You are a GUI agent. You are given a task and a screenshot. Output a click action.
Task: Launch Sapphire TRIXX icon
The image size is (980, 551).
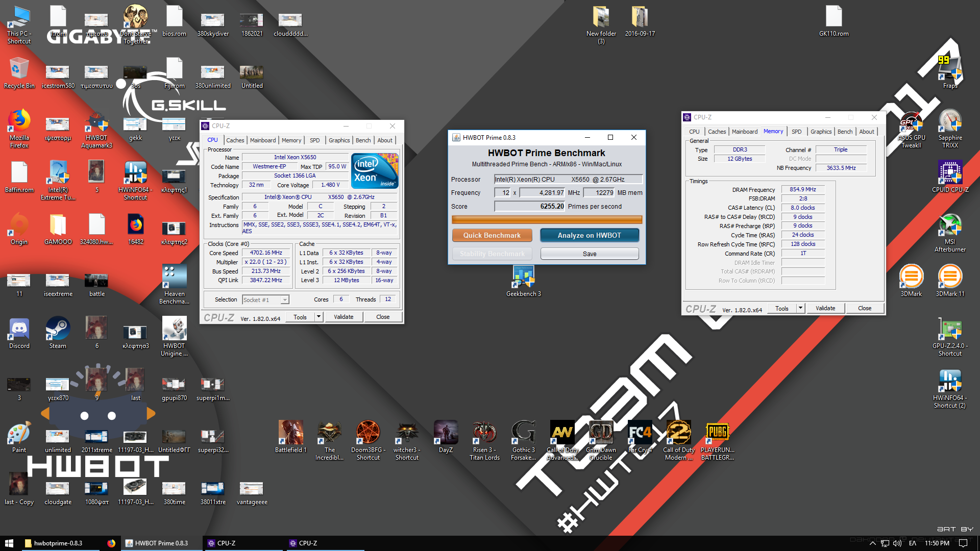950,128
